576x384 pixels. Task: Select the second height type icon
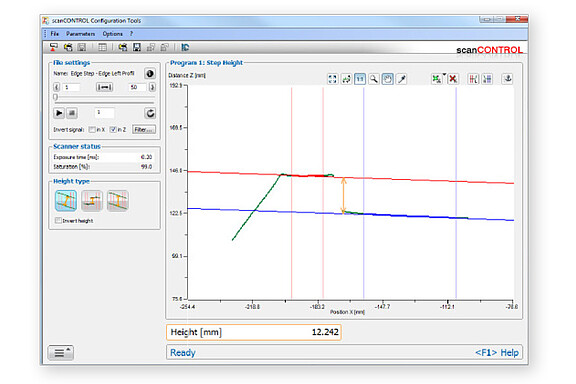[x=92, y=201]
